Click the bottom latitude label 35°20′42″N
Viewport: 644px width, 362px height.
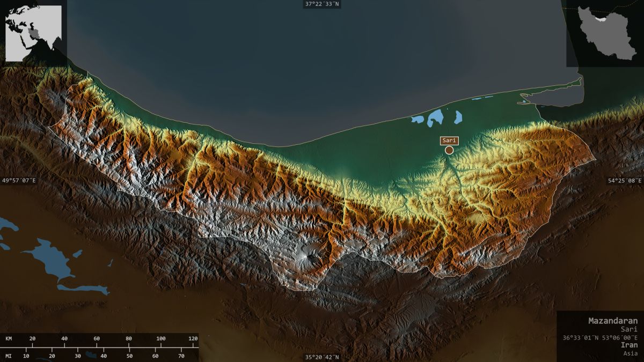click(322, 357)
